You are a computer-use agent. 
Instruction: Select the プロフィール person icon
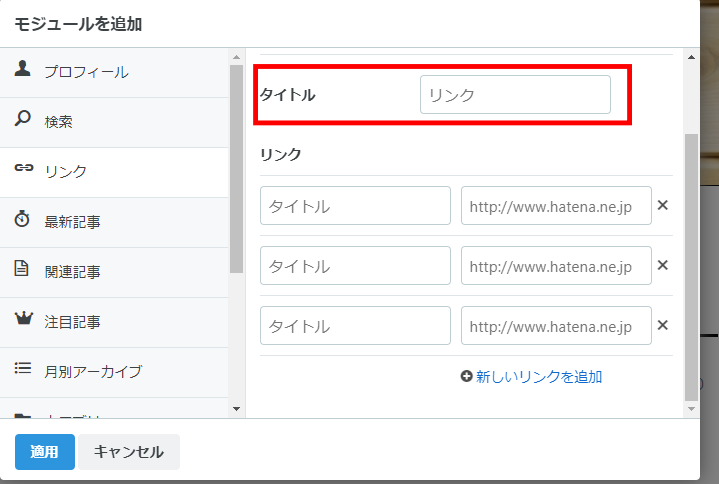[x=22, y=69]
